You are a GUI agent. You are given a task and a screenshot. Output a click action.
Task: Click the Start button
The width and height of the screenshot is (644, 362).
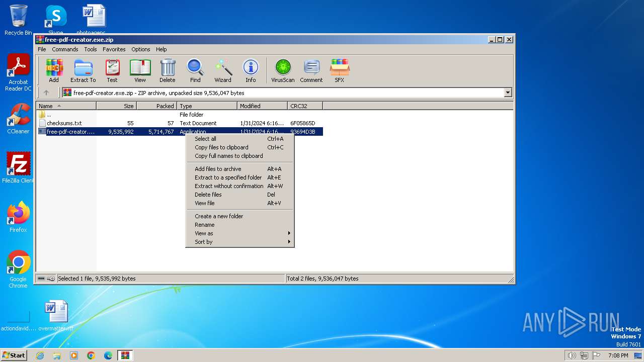(x=14, y=355)
